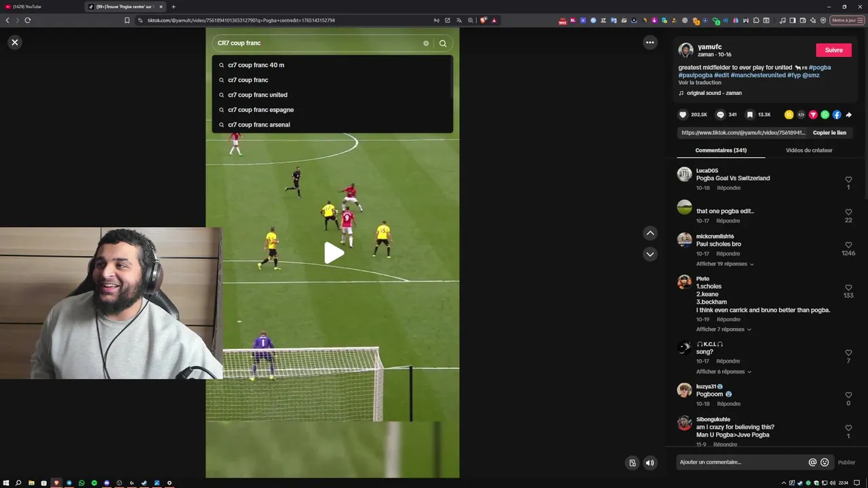Repost the video with yellow icon
The width and height of the screenshot is (868, 488).
(x=789, y=115)
